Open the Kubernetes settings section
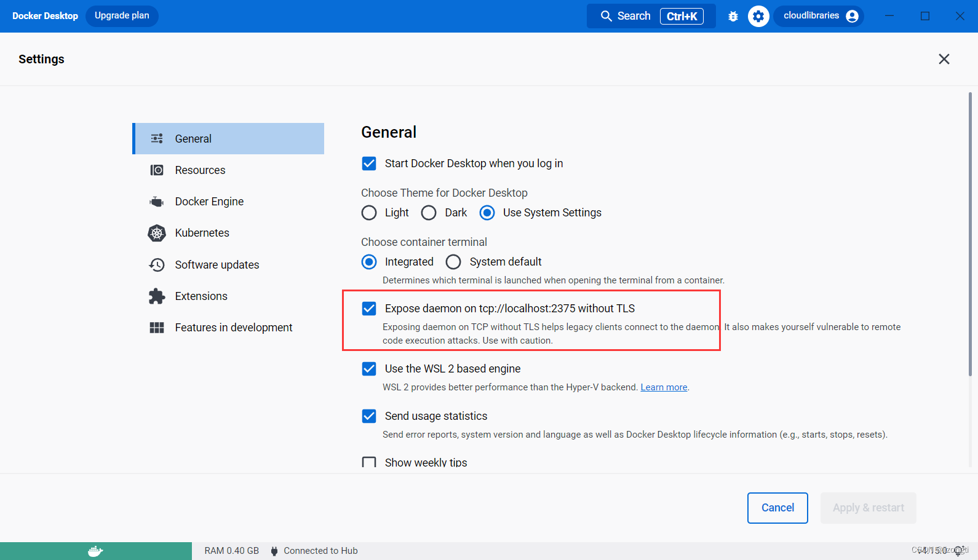The height and width of the screenshot is (560, 978). tap(228, 233)
